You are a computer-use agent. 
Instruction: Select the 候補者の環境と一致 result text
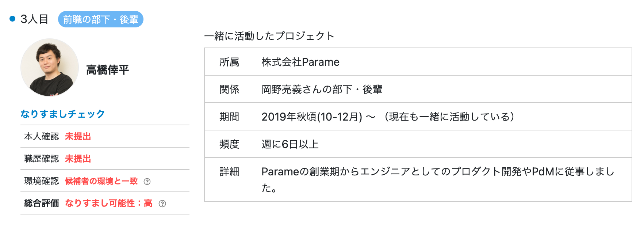101,181
